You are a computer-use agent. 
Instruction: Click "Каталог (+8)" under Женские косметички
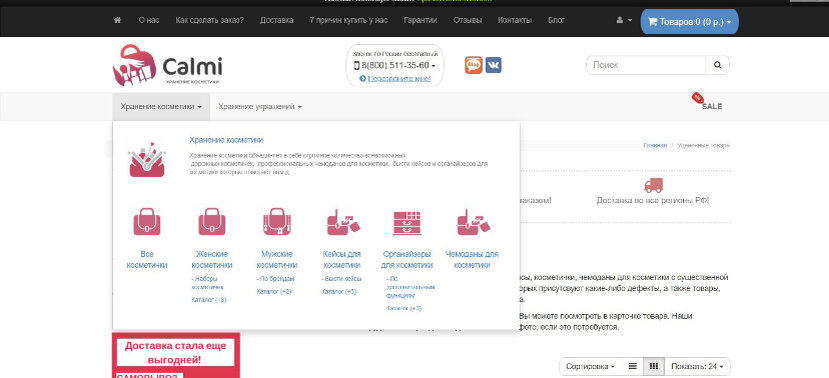click(209, 300)
